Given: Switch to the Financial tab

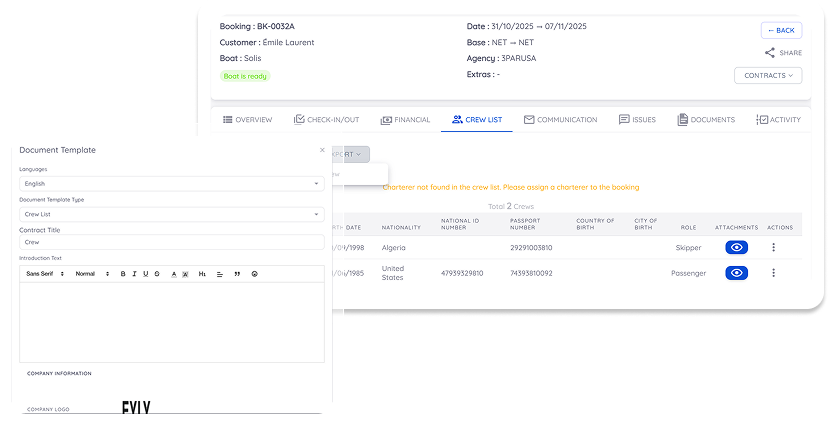Looking at the screenshot, I should point(405,120).
